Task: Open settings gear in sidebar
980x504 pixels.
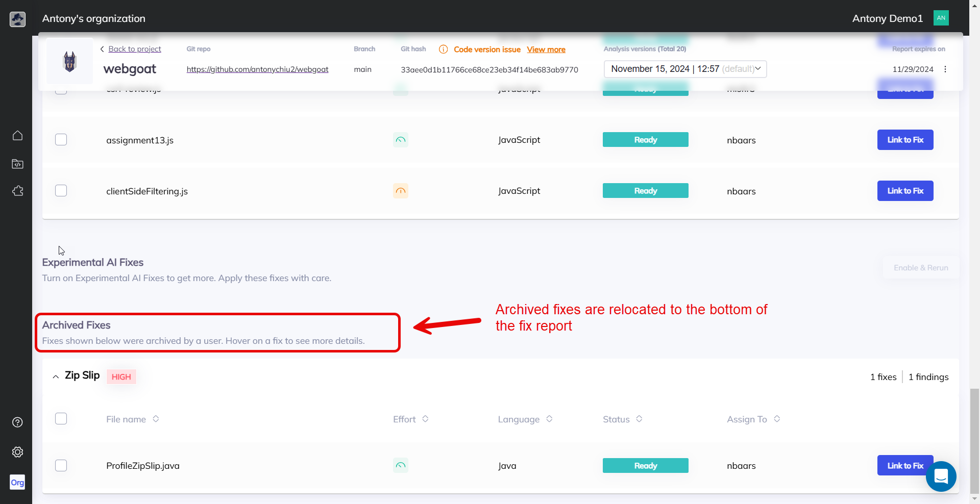Action: [17, 452]
